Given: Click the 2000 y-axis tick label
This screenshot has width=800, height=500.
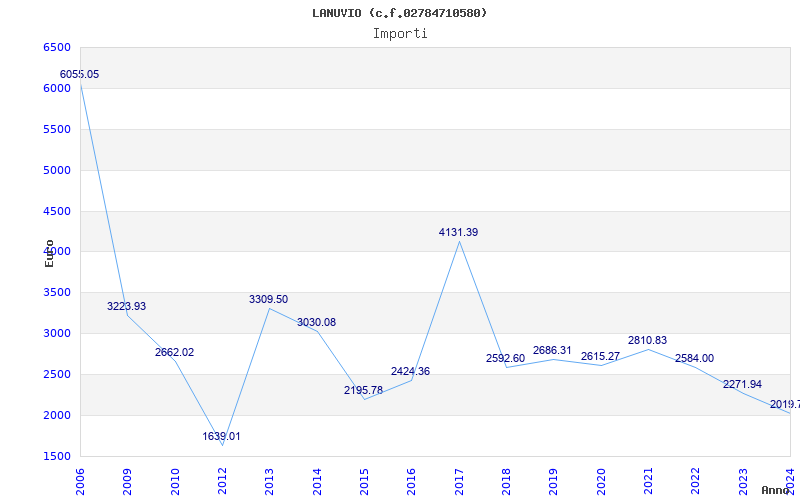Looking at the screenshot, I should click(x=57, y=415).
